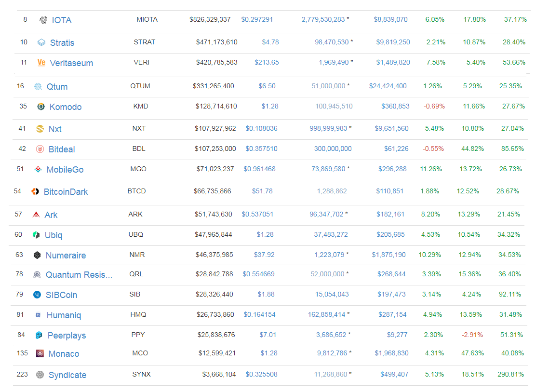Select IOTA market cap $826,329,337
This screenshot has width=549, height=392.
pos(210,20)
